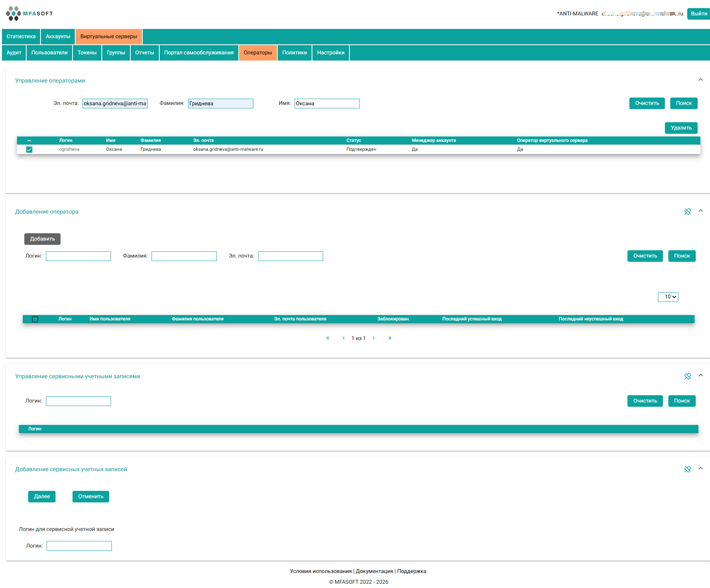
Task: Click Очистить in service accounts management
Action: (645, 401)
